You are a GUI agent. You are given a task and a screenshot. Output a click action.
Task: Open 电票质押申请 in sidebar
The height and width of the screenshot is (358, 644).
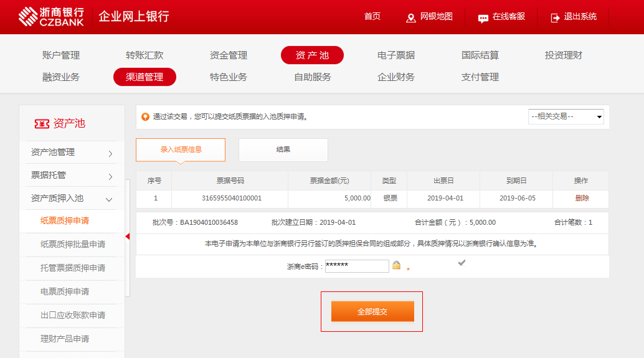click(x=65, y=291)
